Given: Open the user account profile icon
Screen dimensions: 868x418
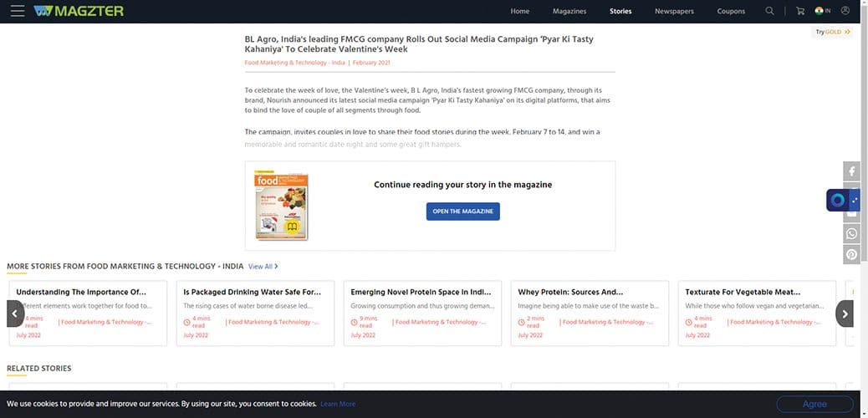Looking at the screenshot, I should click(845, 11).
